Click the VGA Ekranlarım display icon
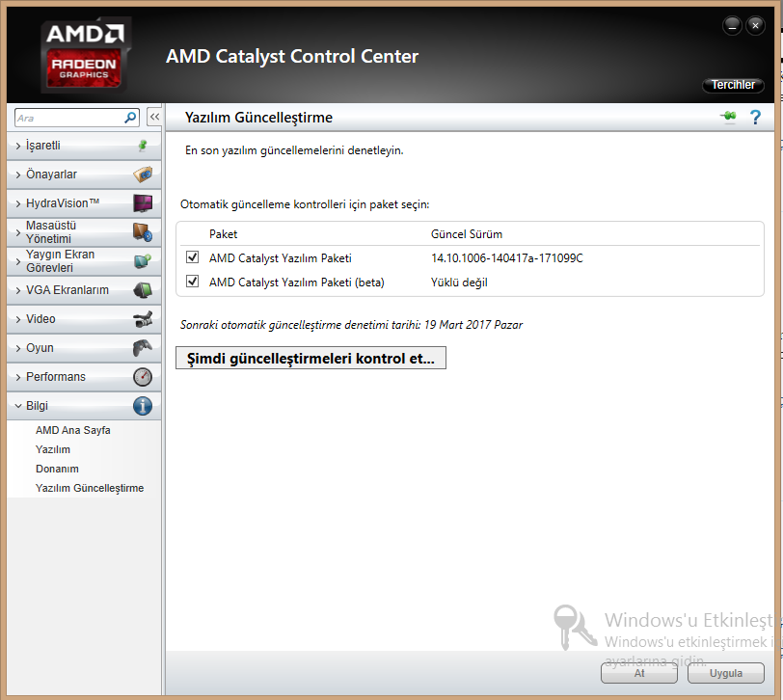The image size is (783, 700). (x=143, y=290)
